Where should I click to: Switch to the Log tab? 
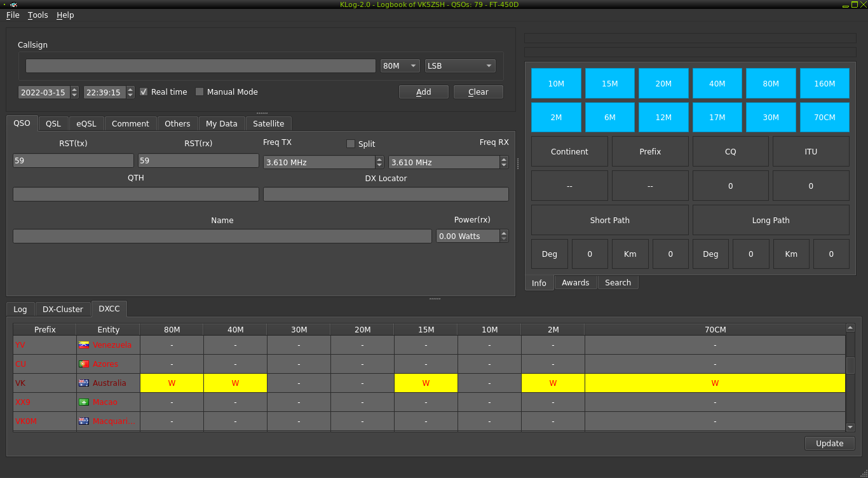(x=20, y=309)
